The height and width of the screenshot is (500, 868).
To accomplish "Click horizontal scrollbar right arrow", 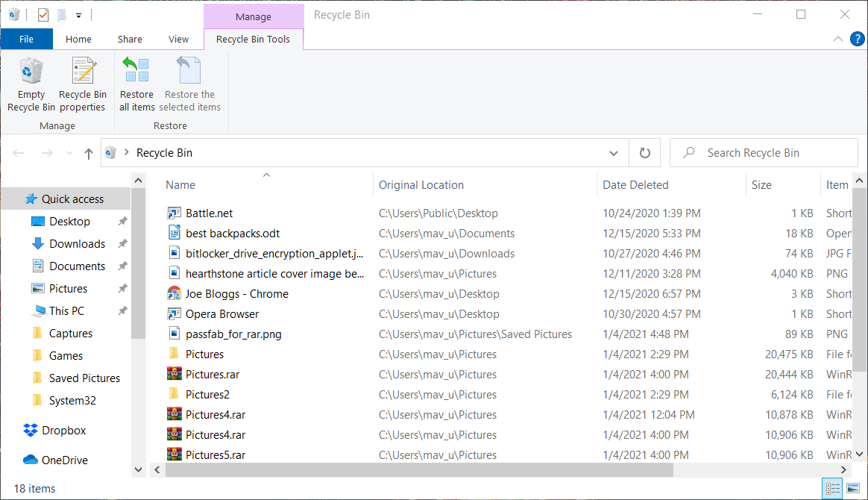I will pyautogui.click(x=843, y=469).
